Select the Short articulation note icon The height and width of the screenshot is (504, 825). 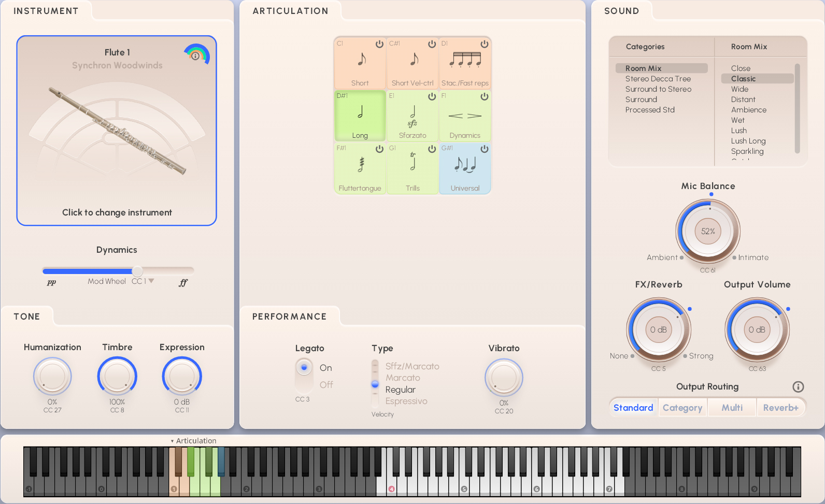point(361,60)
